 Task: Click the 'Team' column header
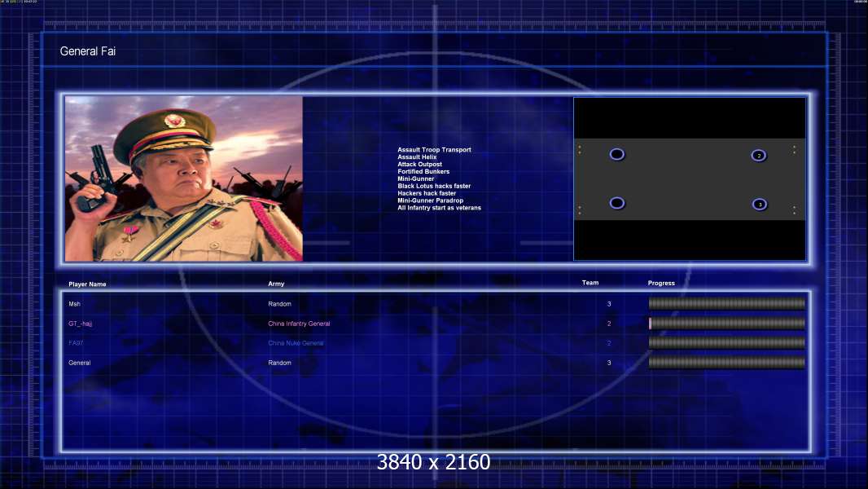pos(590,283)
